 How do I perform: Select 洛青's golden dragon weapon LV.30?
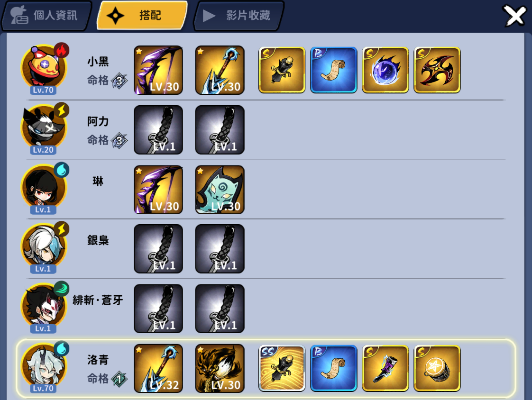220,368
